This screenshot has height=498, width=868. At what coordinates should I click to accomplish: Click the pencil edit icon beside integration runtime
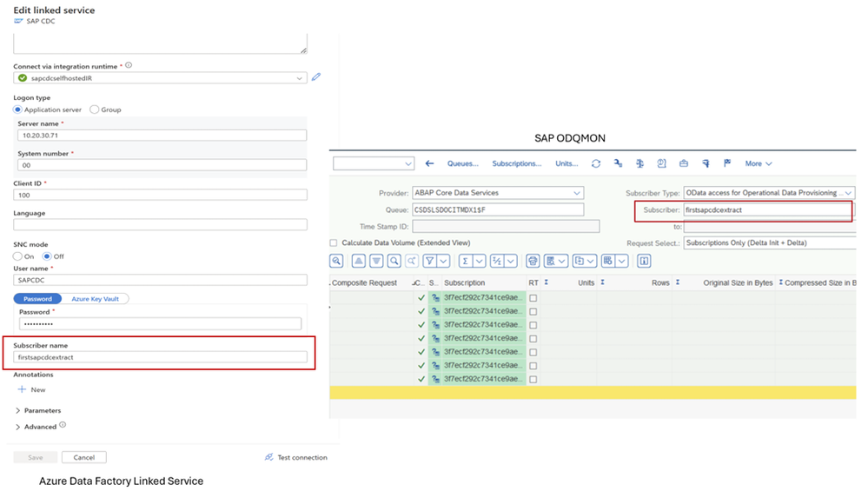[316, 77]
